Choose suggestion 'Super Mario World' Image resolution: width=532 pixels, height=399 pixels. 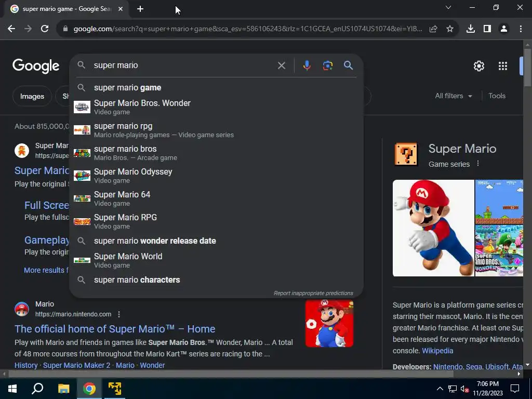pyautogui.click(x=216, y=260)
